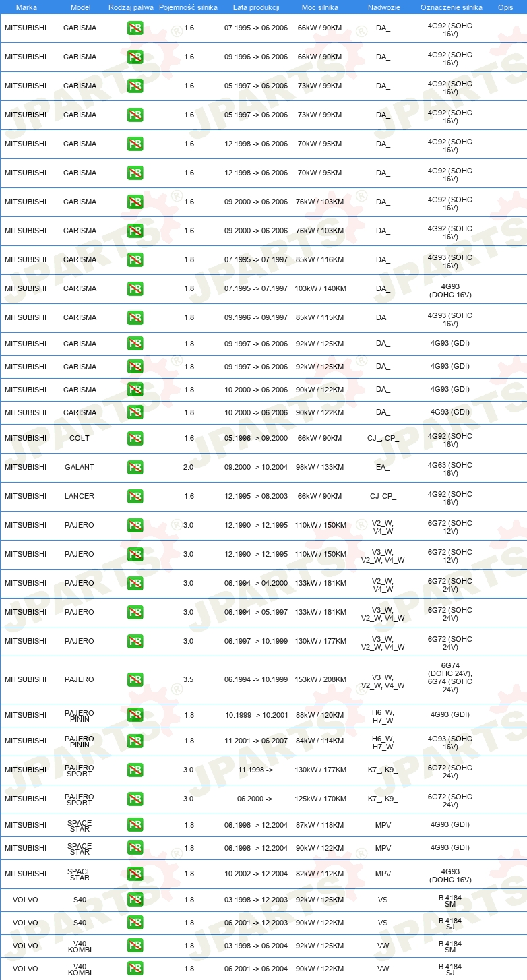Click the Oznaczenie silnika column header
This screenshot has width=527, height=980.
tap(452, 7)
